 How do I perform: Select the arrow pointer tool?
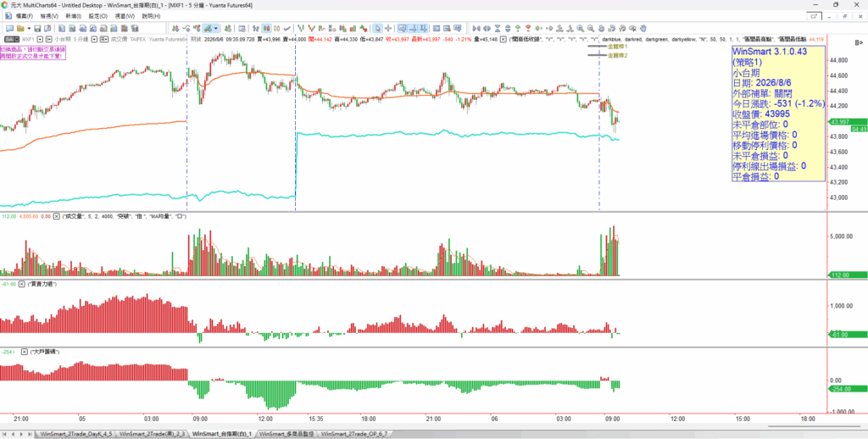point(377,28)
